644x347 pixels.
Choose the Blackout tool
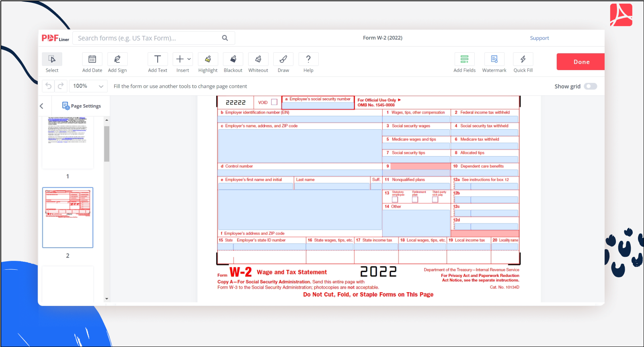[233, 60]
